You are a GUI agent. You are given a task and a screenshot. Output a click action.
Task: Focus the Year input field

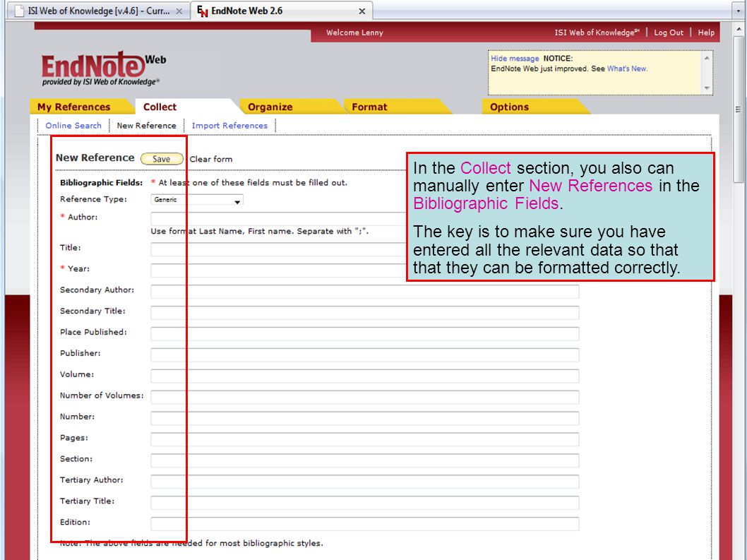(279, 270)
